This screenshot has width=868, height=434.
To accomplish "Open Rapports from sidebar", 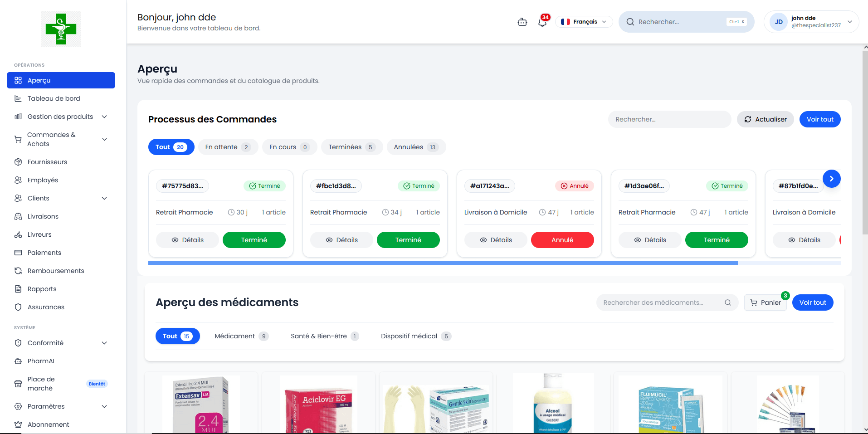I will click(61, 289).
